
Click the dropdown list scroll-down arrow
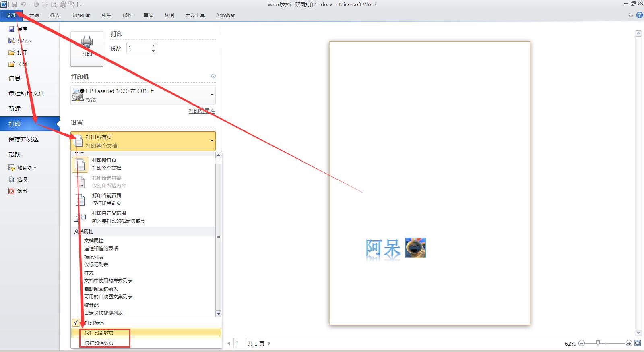pyautogui.click(x=218, y=314)
